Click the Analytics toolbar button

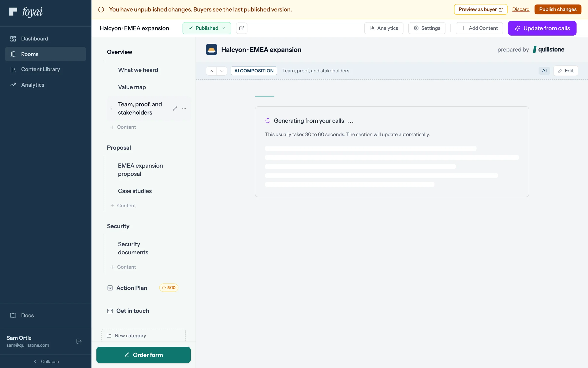pos(384,28)
